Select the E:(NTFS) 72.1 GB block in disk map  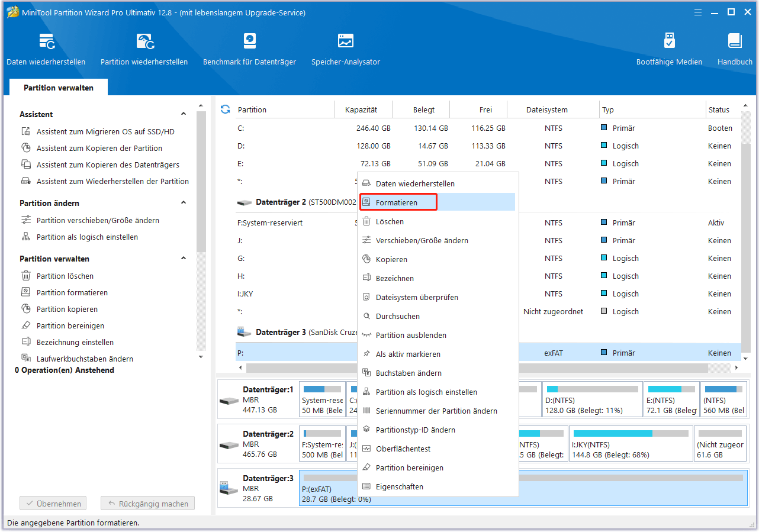pos(671,399)
